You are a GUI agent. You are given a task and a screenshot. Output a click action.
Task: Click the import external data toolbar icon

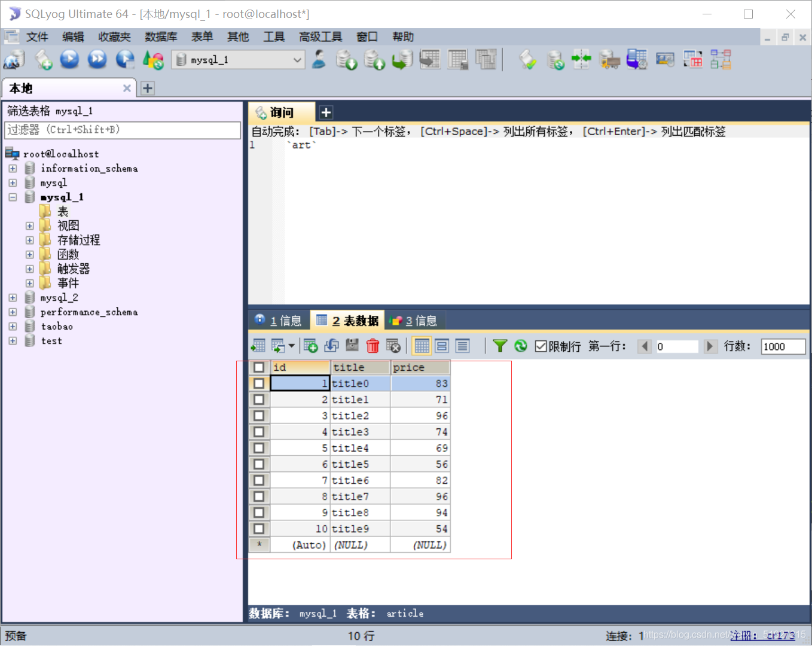tap(637, 60)
